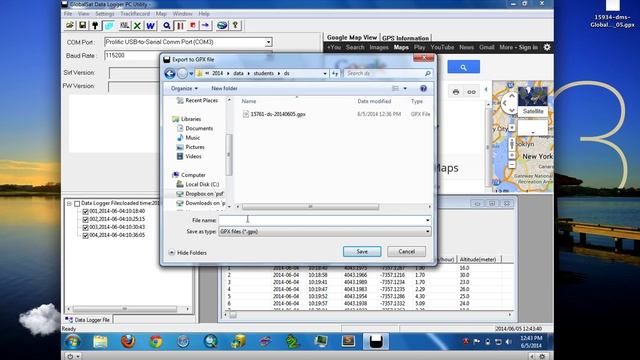Open Chrome from the taskbar

pyautogui.click(x=156, y=341)
